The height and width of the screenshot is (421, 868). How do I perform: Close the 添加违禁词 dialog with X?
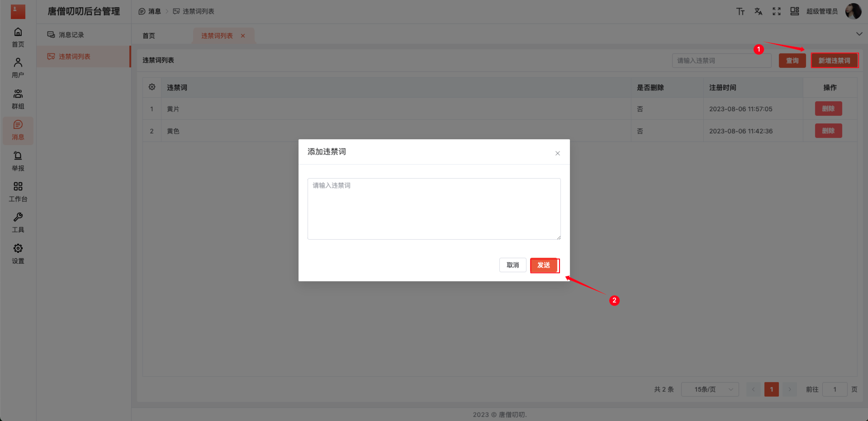point(558,153)
